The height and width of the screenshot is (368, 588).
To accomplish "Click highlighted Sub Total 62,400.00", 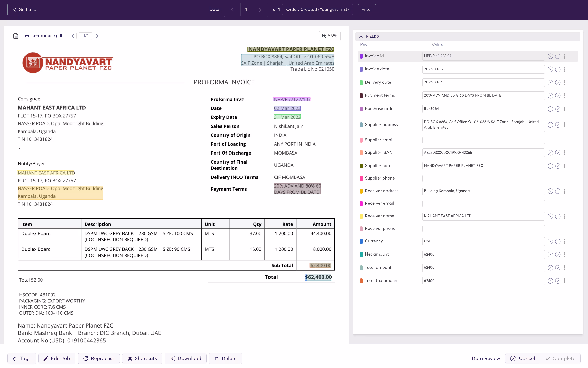I will click(x=321, y=266).
